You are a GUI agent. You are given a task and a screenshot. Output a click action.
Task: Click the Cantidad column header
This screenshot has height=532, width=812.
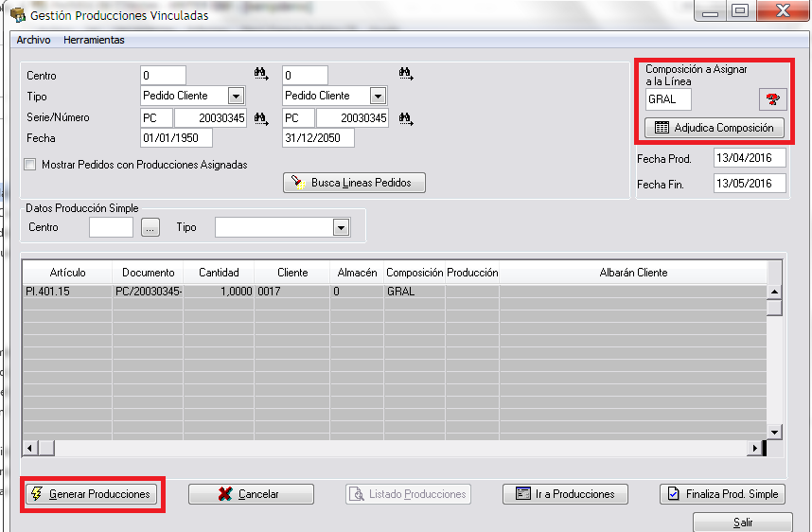coord(219,273)
